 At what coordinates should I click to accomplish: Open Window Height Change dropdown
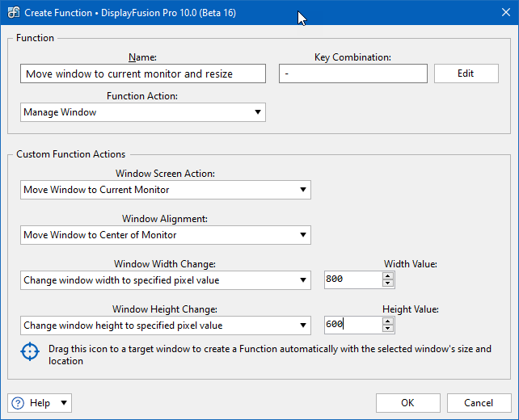(x=166, y=325)
